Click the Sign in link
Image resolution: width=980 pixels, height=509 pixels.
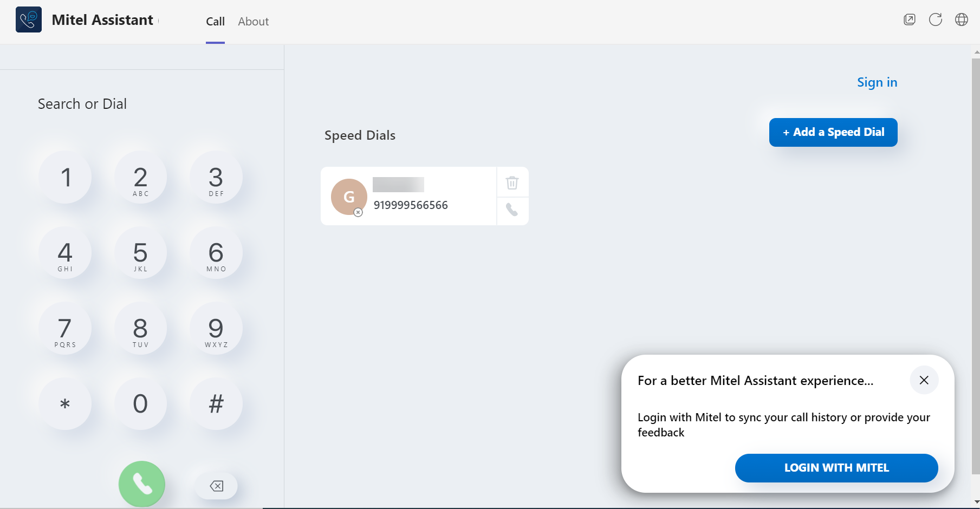(877, 82)
